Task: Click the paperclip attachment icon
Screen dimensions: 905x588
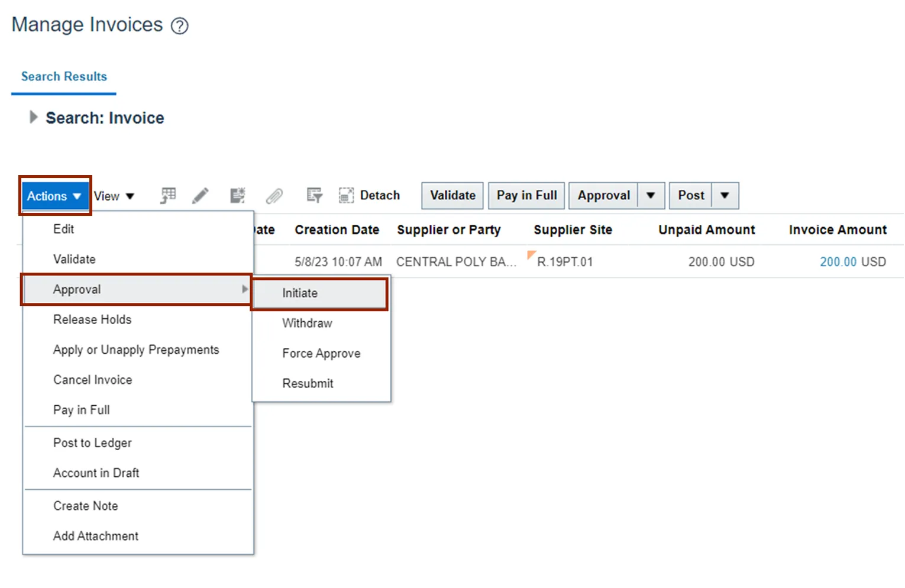Action: point(274,195)
